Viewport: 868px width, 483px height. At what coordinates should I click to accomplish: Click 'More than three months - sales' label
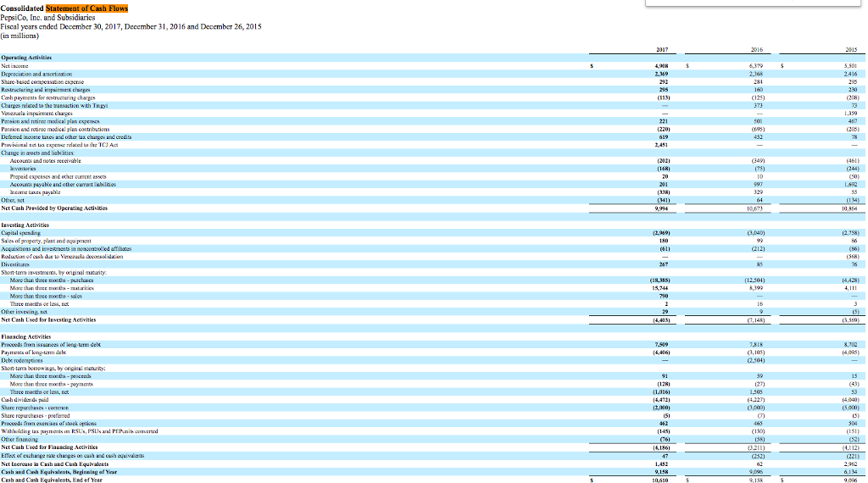(x=46, y=296)
